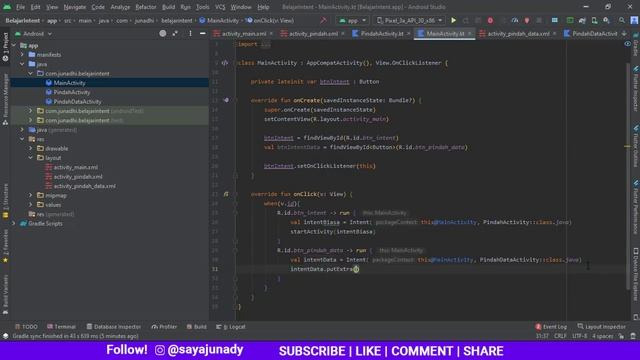Select activity_pindah.xml in the layout folder
The width and height of the screenshot is (640, 360).
78,177
